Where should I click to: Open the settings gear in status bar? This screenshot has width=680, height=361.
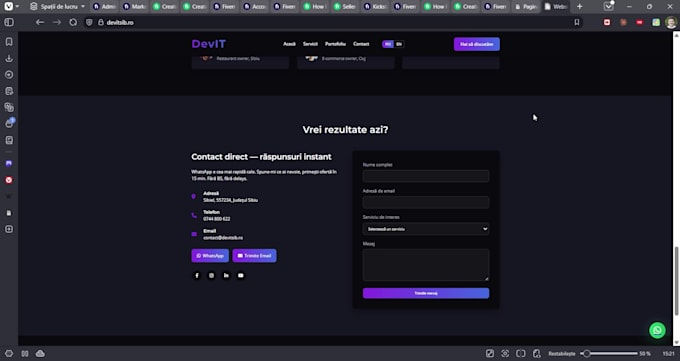pyautogui.click(x=9, y=354)
